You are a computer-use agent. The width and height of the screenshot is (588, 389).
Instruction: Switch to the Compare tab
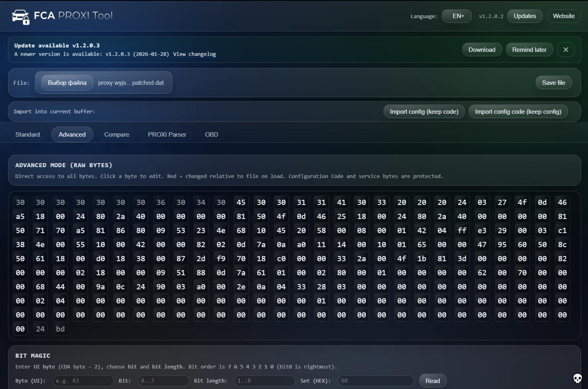pos(116,134)
